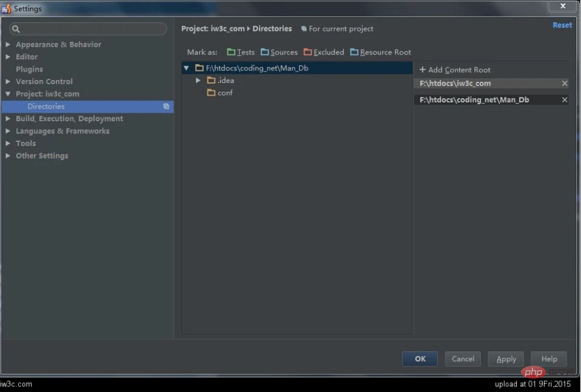Expand the .idea folder node

198,81
